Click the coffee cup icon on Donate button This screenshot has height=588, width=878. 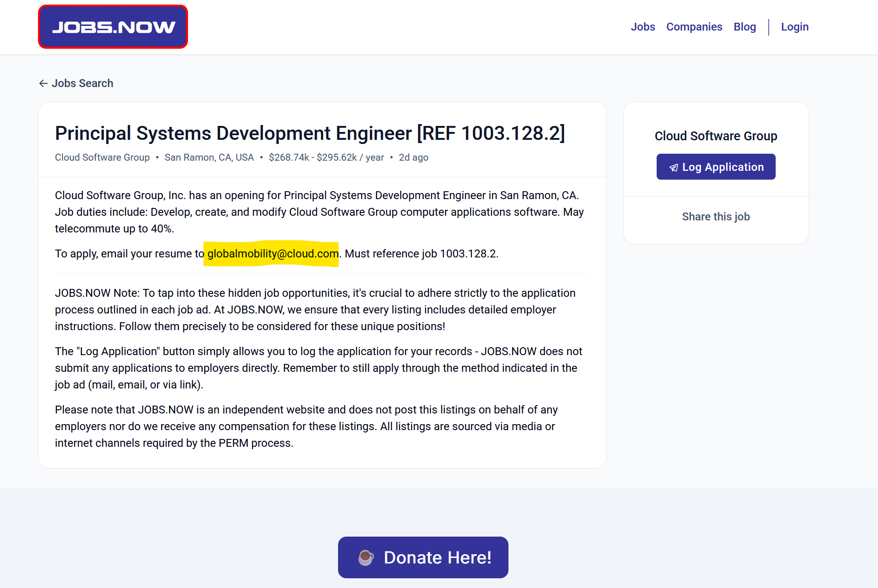click(366, 557)
